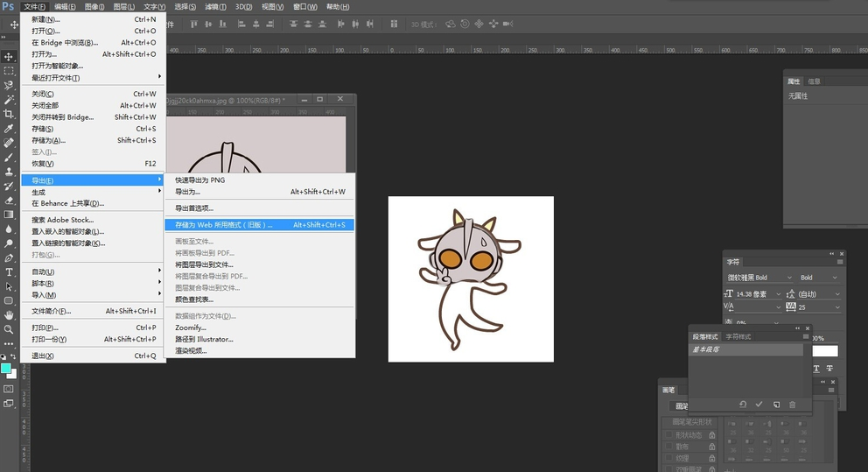
Task: Select the Pen tool
Action: pos(9,257)
